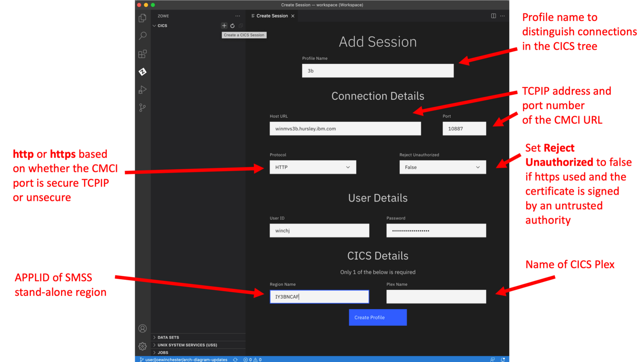The image size is (644, 362).
Task: Open the Extensions view in activity bar
Action: pos(143,54)
